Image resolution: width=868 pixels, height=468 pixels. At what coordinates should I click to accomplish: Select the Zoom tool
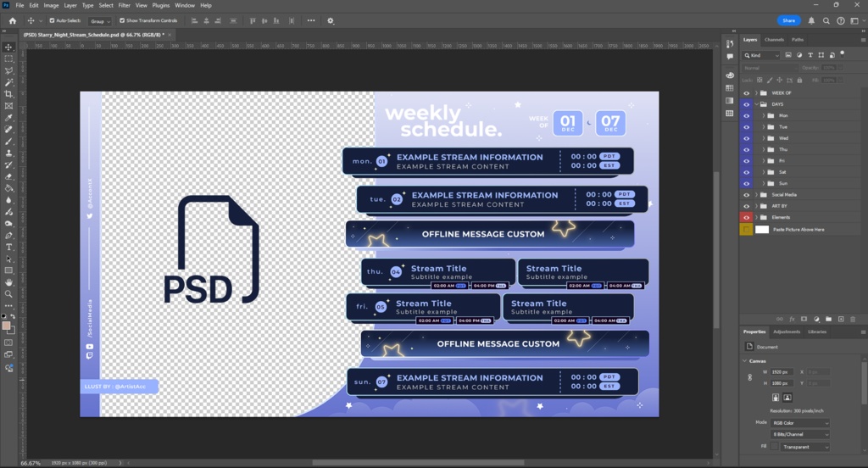pos(8,294)
